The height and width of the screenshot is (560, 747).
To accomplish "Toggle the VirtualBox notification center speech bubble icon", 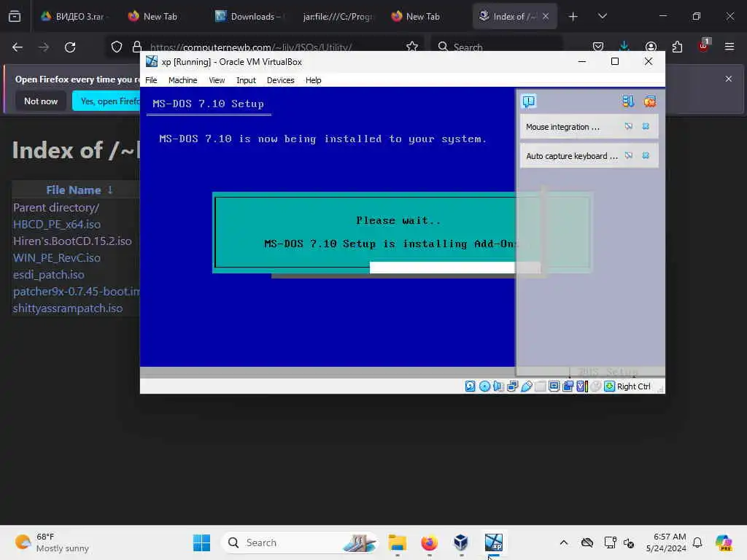I will click(529, 101).
